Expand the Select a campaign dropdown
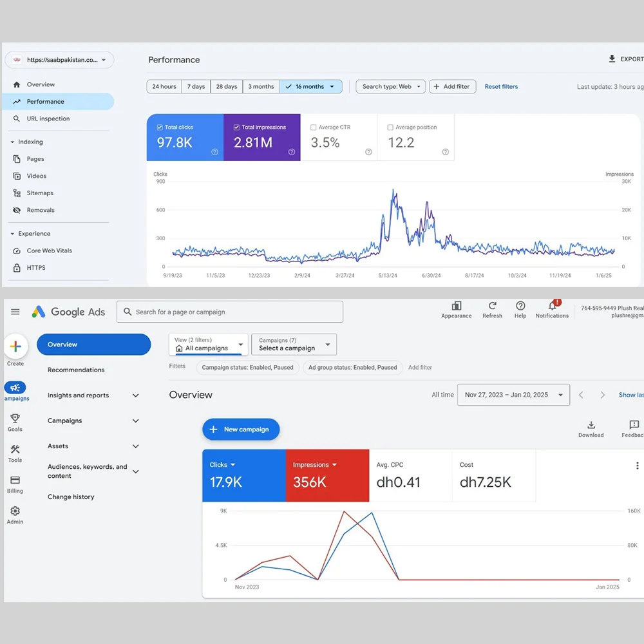This screenshot has width=644, height=644. 294,344
